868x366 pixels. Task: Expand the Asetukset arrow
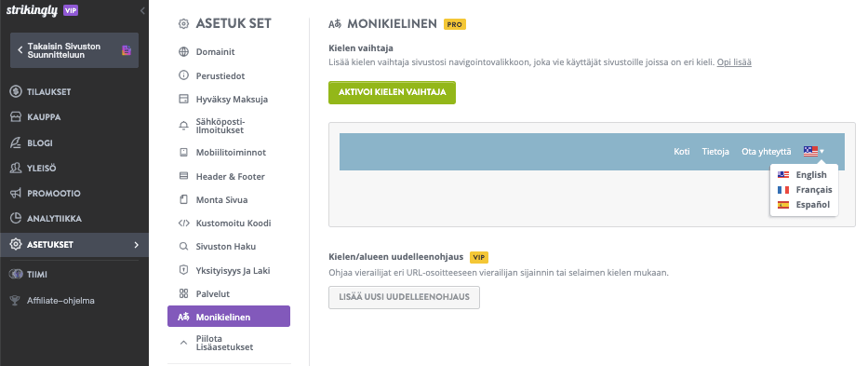click(137, 245)
